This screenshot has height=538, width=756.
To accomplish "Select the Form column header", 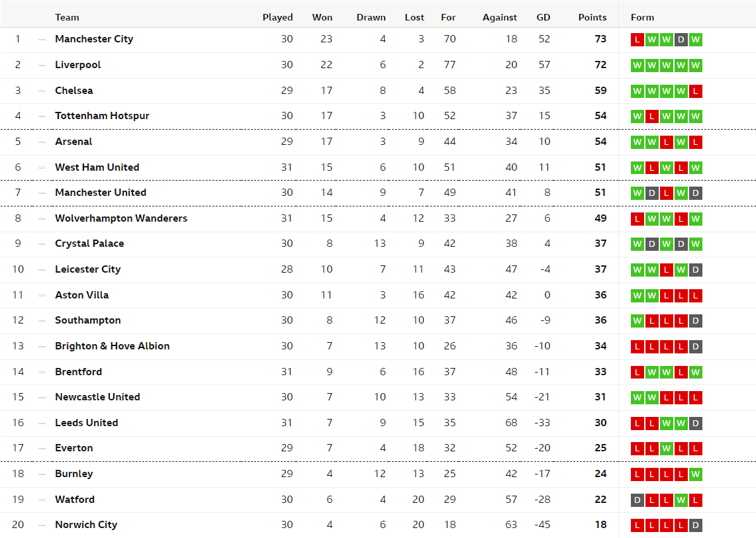I will click(642, 17).
